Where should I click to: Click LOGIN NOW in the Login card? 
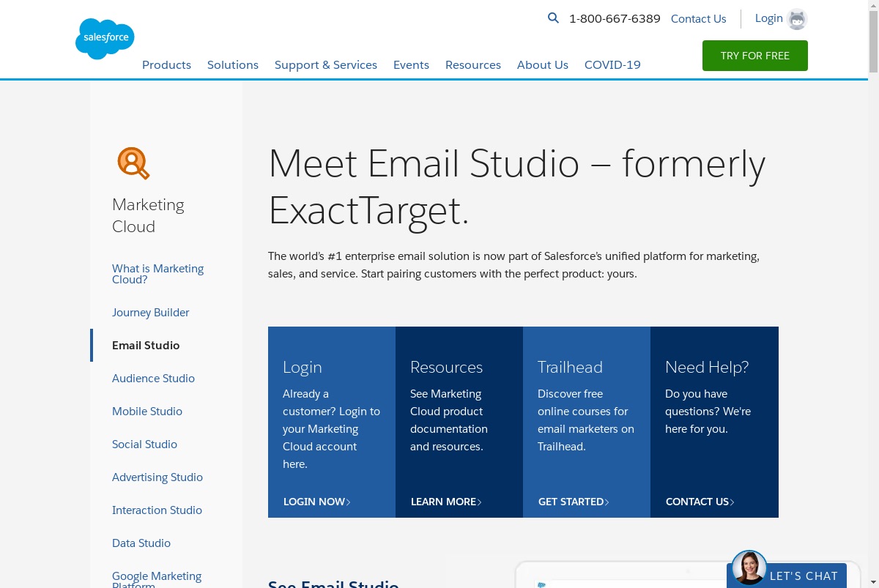tap(317, 502)
